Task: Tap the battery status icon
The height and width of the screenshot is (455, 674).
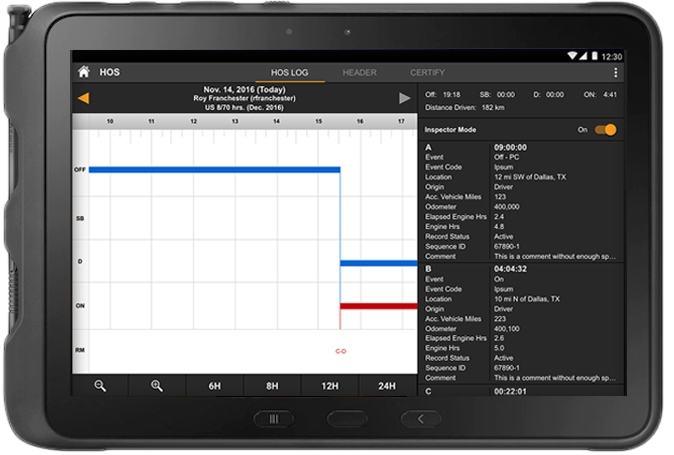Action: tap(594, 56)
